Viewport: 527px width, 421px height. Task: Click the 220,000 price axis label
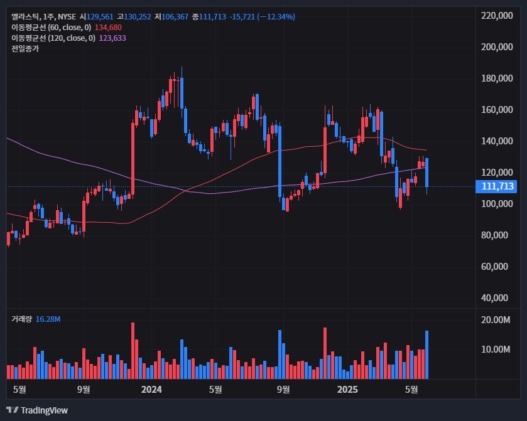(497, 15)
